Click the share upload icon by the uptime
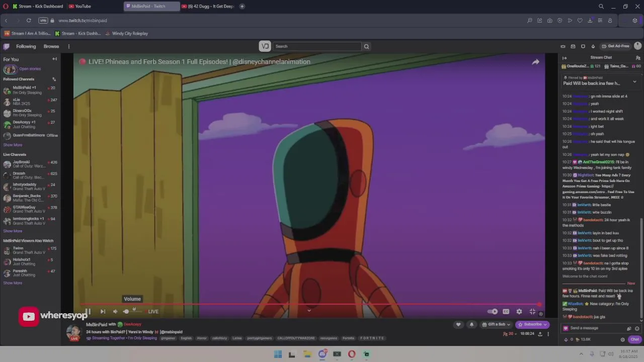The height and width of the screenshot is (362, 644). (x=540, y=334)
